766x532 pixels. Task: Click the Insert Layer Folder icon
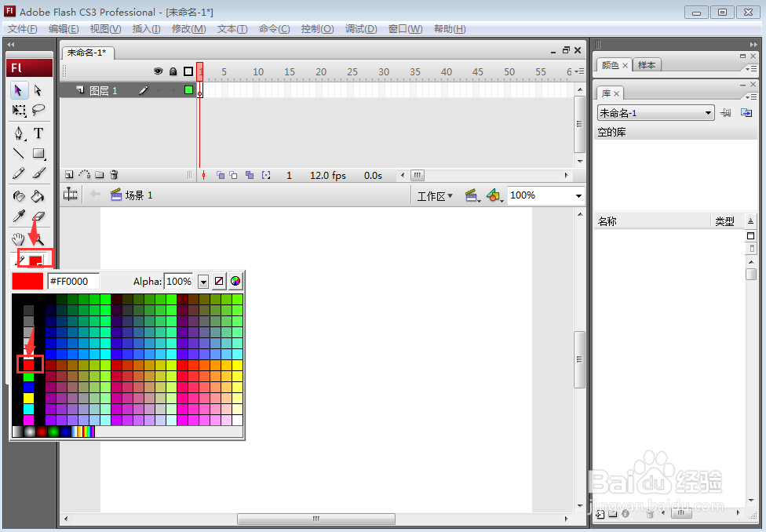click(x=100, y=175)
